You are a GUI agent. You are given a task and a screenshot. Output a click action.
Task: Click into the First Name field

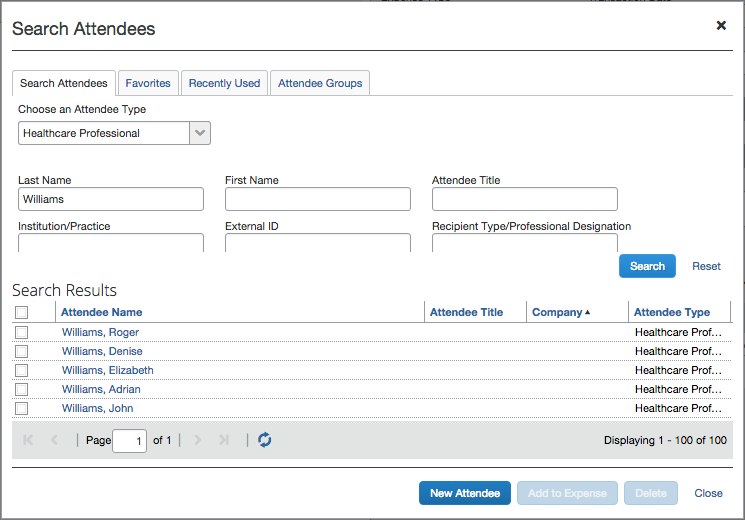317,199
